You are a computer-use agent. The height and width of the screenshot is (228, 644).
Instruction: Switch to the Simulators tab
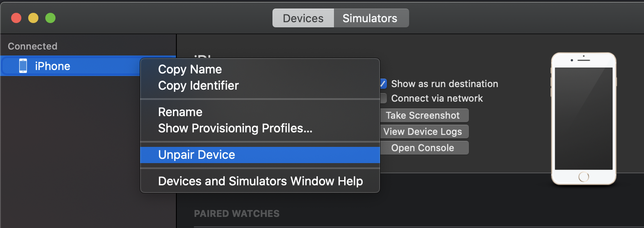pos(370,18)
